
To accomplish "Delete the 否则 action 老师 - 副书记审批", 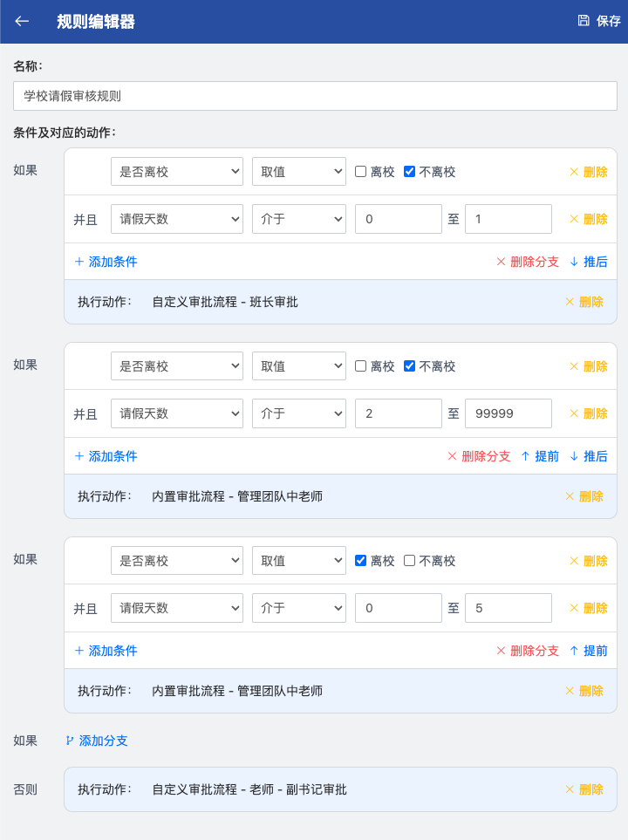I will (584, 789).
